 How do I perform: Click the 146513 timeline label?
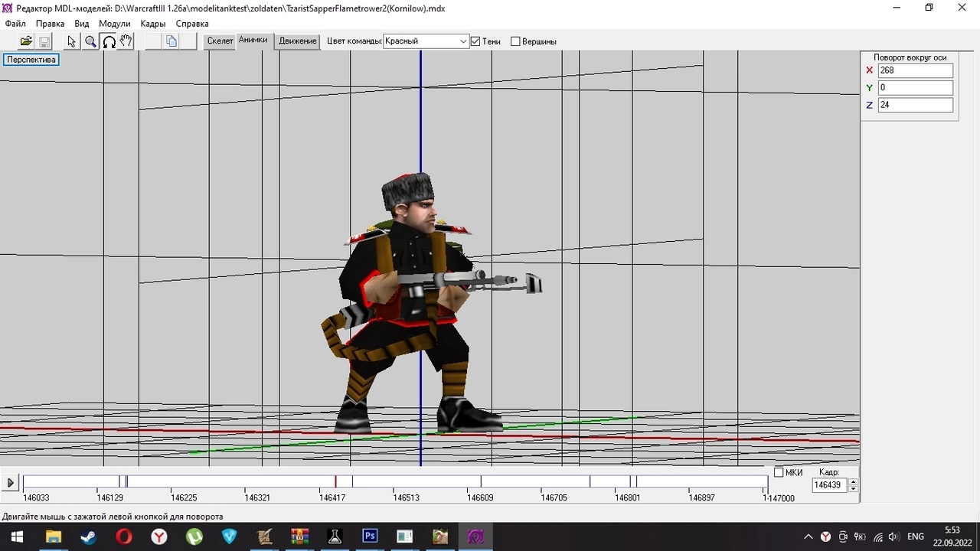coord(406,498)
